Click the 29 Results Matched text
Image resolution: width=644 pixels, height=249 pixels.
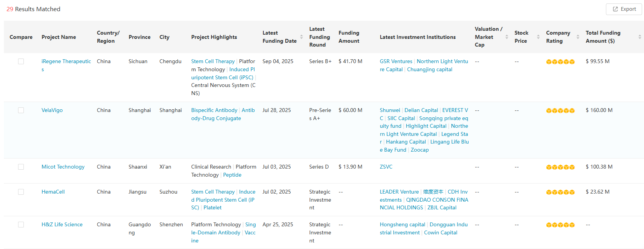point(33,9)
